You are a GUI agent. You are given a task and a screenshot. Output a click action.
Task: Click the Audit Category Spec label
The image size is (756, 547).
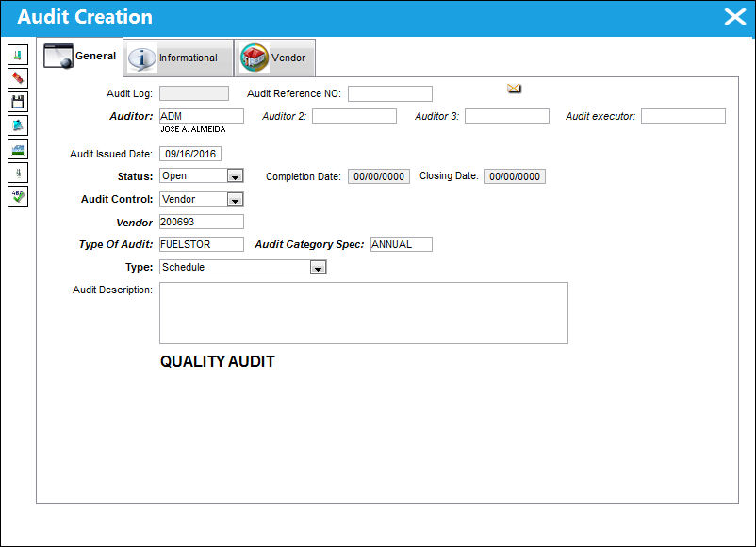coord(309,244)
